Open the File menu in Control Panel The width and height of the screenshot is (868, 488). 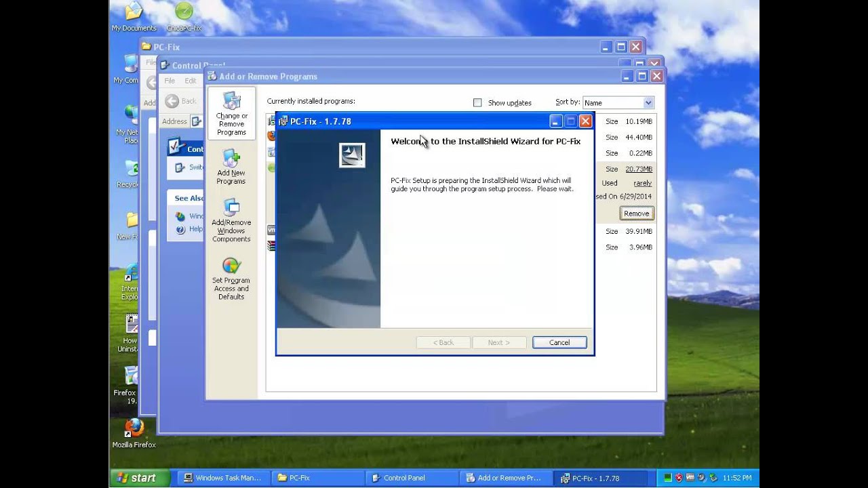[170, 81]
